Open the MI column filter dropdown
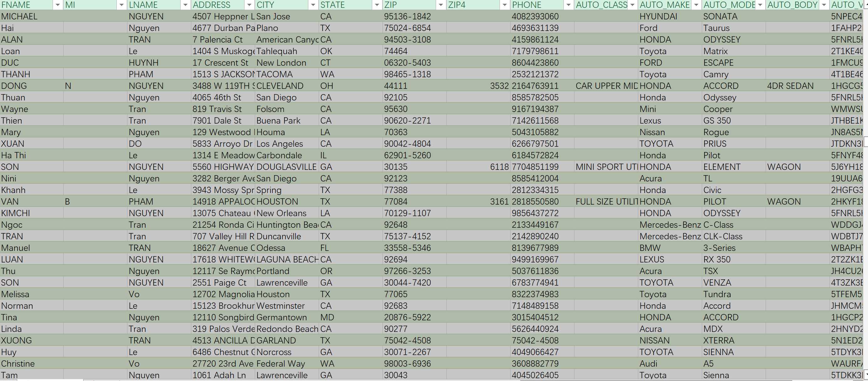This screenshot has width=868, height=381. [x=121, y=5]
